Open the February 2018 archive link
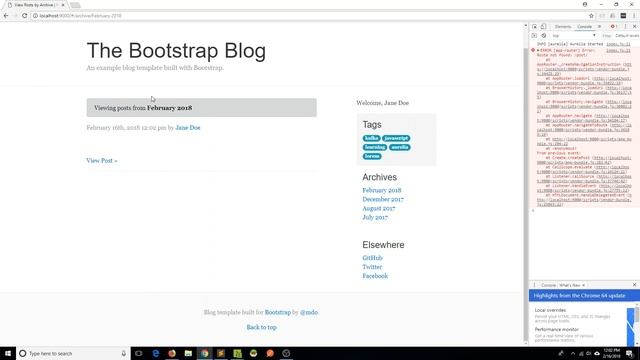 click(x=382, y=190)
